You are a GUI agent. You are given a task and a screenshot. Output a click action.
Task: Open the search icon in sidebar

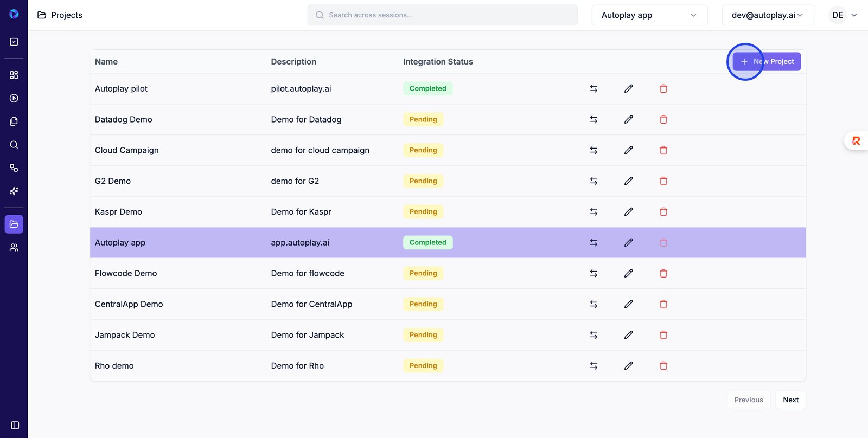[x=14, y=145]
